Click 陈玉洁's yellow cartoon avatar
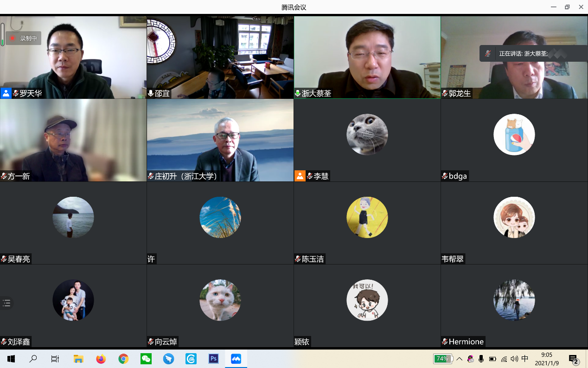Viewport: 588px width, 368px height. click(367, 217)
